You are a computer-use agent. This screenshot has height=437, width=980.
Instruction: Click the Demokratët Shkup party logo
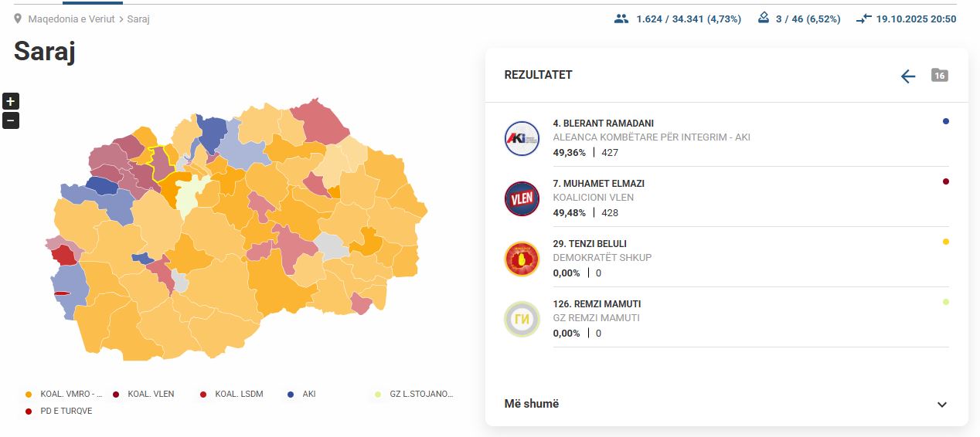pos(522,259)
